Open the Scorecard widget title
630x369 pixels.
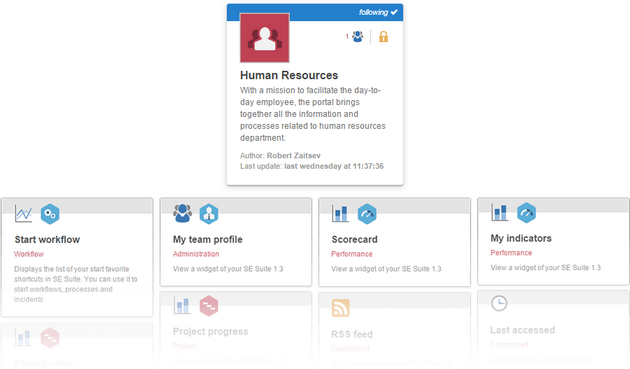click(354, 240)
